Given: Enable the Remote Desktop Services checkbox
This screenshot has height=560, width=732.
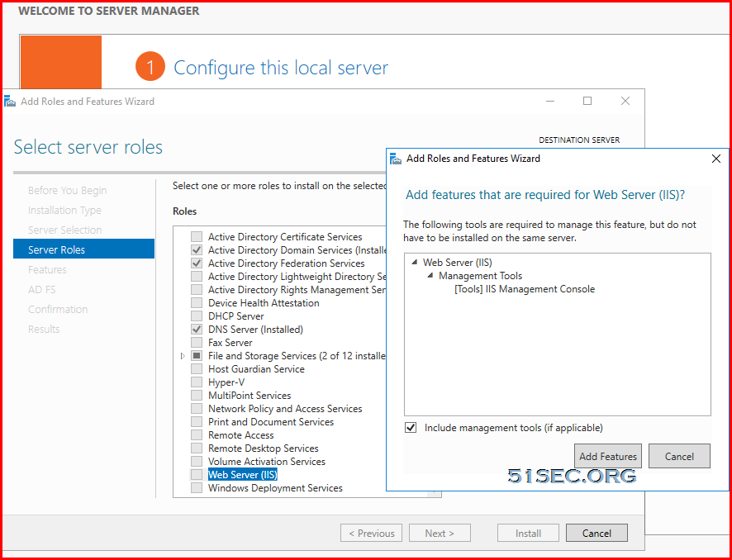Looking at the screenshot, I should tap(197, 448).
